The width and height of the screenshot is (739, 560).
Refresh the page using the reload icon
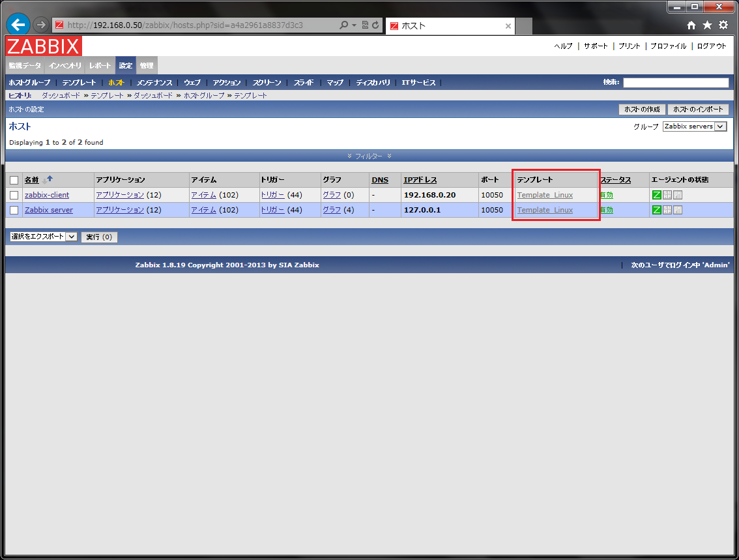pos(375,25)
